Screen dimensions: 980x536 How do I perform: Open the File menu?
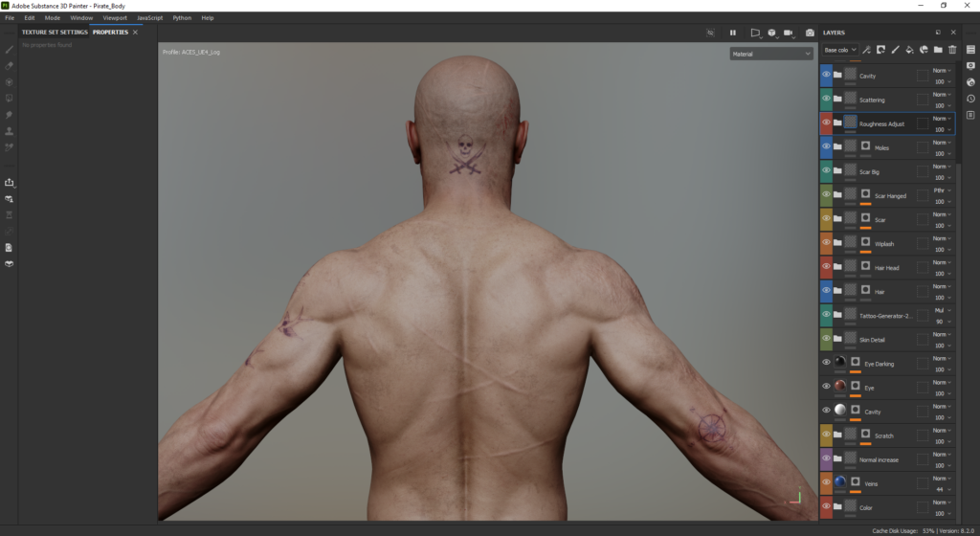click(x=10, y=18)
